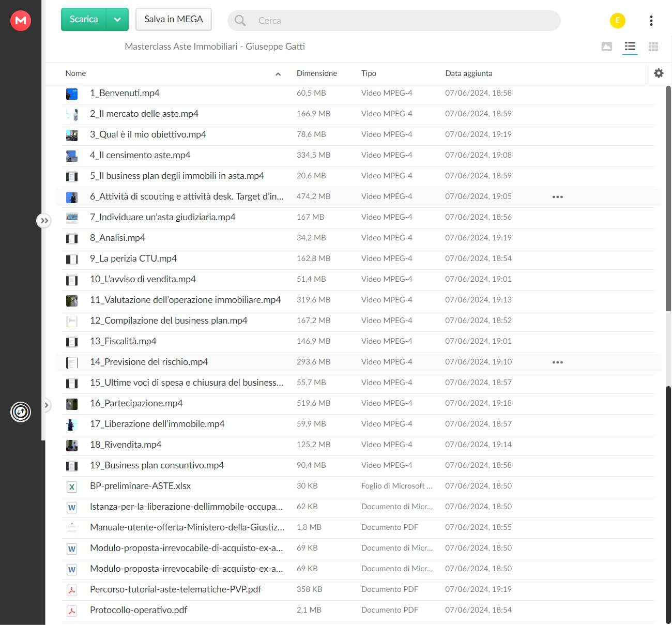Click the Salva in MEGA button
Image resolution: width=672 pixels, height=625 pixels.
(174, 20)
